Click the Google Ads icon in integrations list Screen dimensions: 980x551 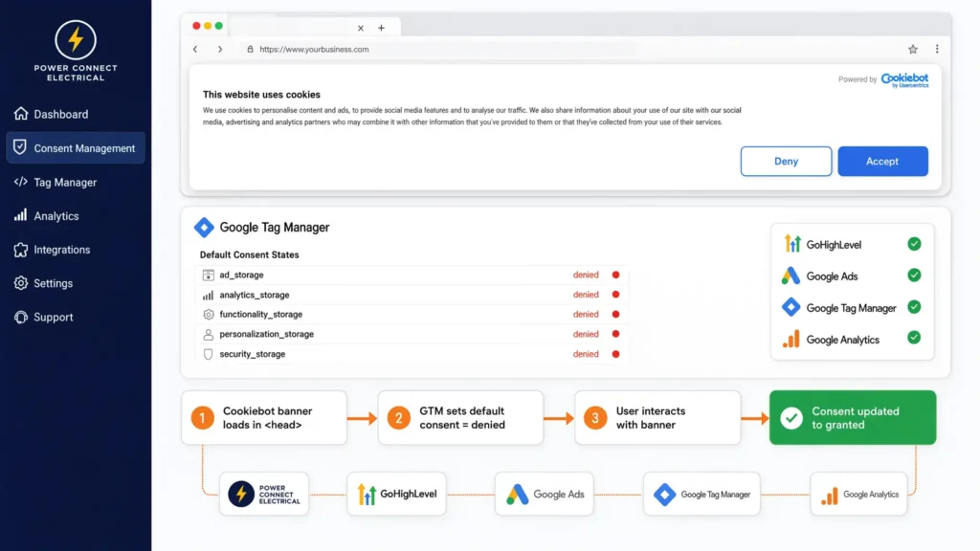[791, 275]
